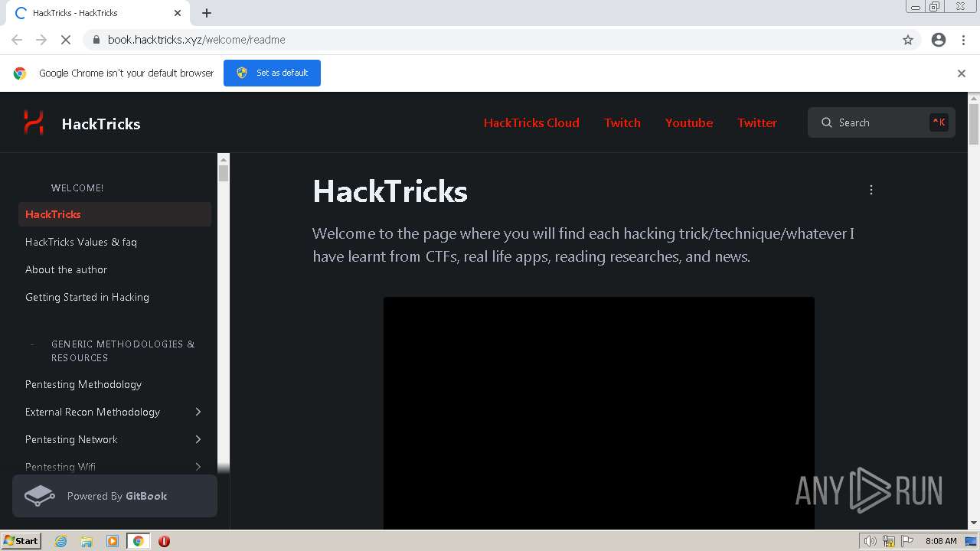
Task: Set Chrome as default browser
Action: coord(272,73)
